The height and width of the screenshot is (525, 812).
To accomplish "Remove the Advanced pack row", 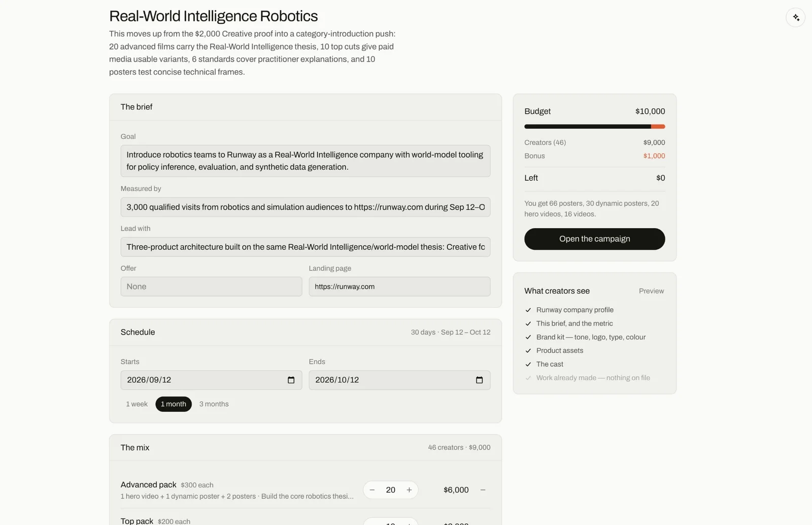I will [483, 490].
